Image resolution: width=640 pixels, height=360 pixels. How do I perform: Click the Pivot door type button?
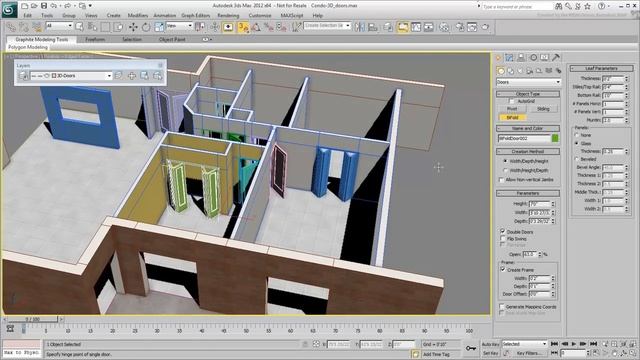pos(512,109)
